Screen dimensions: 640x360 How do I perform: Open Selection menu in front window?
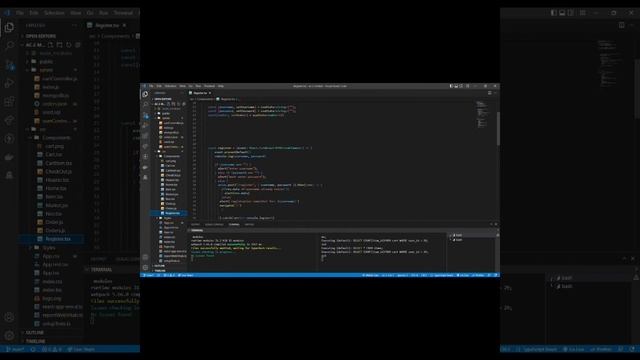coord(170,86)
